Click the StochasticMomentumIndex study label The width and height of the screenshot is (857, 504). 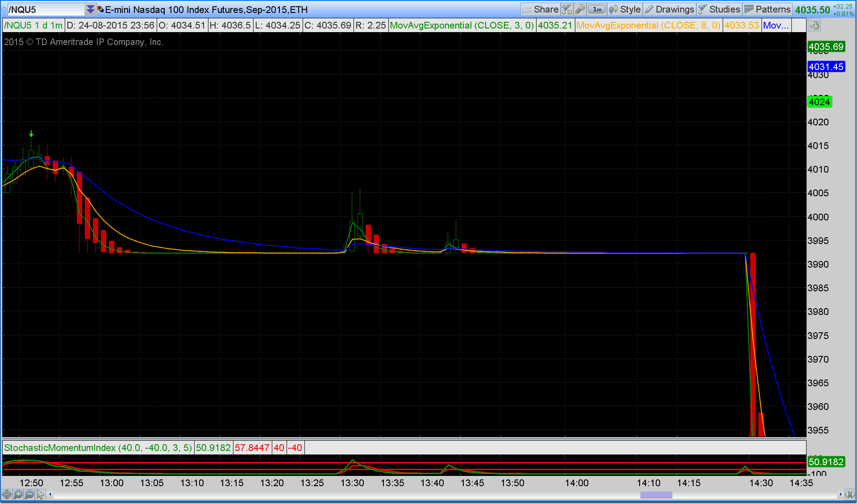(x=98, y=447)
